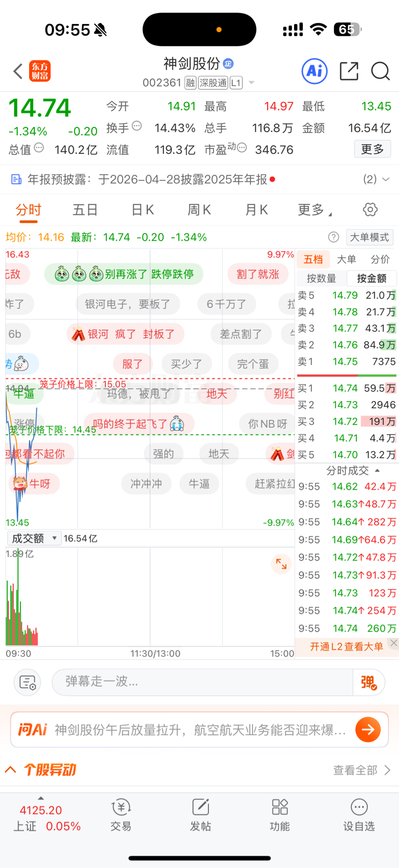The height and width of the screenshot is (868, 399).
Task: Tap the 企 verified badge beside 神剑股份
Action: pos(228,63)
